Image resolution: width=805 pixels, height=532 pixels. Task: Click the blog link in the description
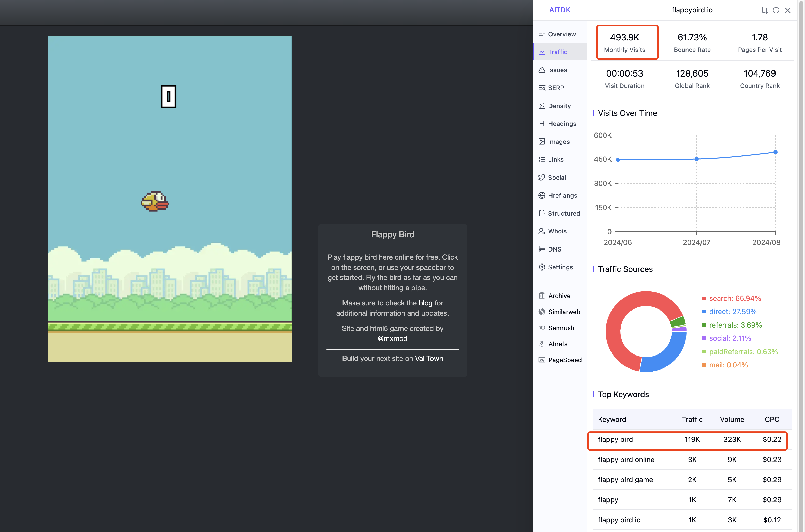coord(425,303)
